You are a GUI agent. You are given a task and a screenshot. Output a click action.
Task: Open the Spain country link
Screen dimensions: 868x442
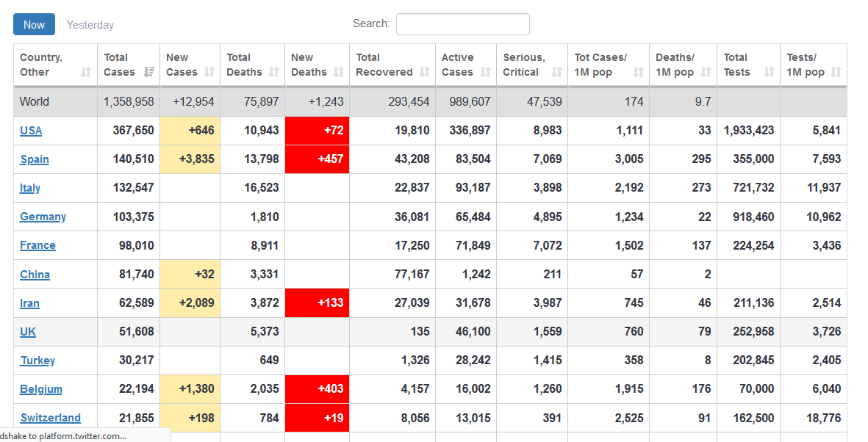[x=35, y=159]
